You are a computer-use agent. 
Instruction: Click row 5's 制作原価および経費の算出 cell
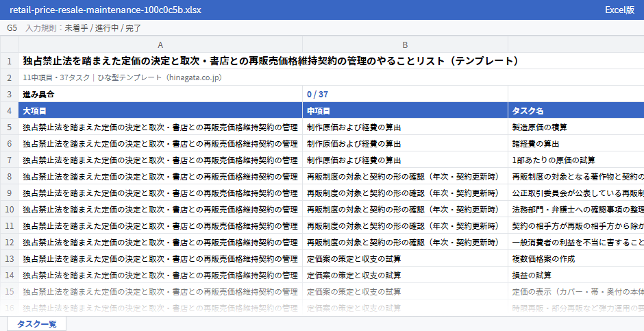(x=405, y=127)
